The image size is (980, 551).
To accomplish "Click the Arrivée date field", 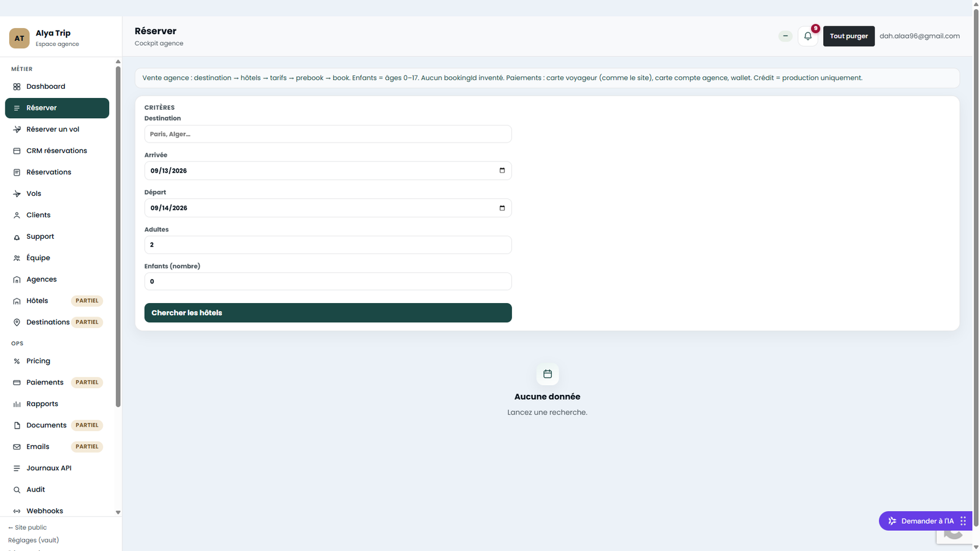I will (328, 171).
